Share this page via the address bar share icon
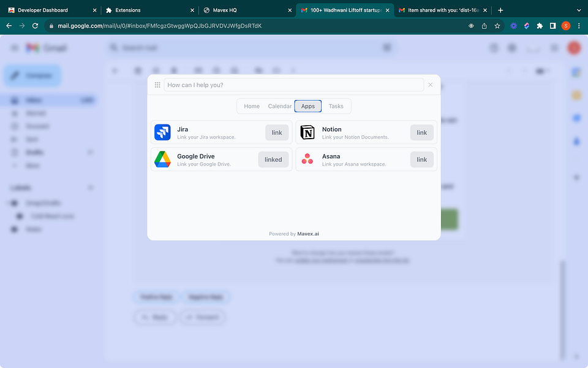588x368 pixels. coord(484,26)
